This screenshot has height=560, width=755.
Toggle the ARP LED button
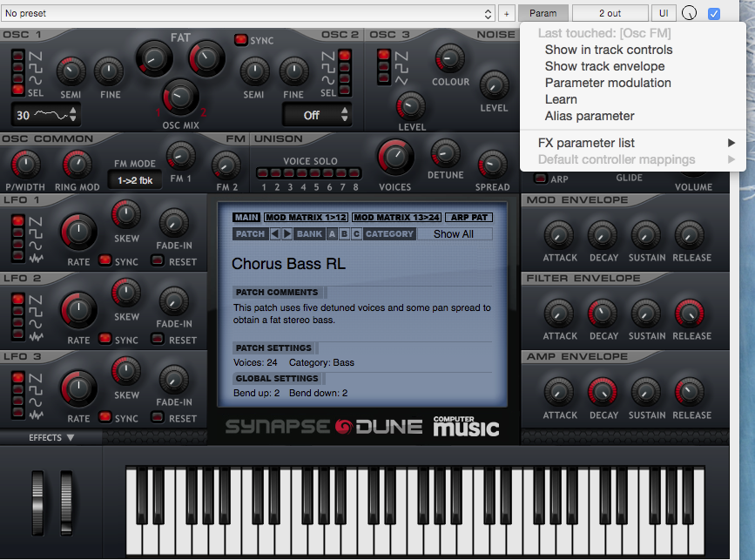541,179
